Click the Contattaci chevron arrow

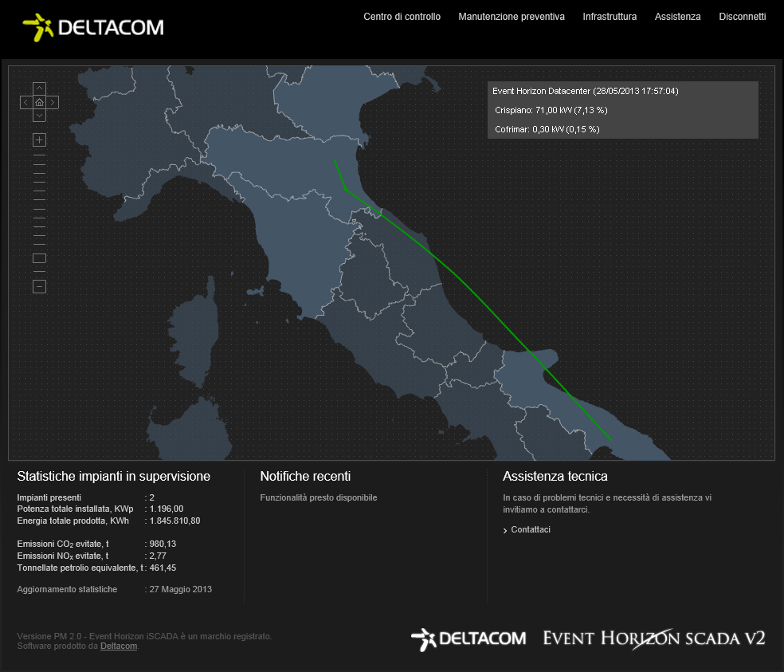pyautogui.click(x=505, y=530)
